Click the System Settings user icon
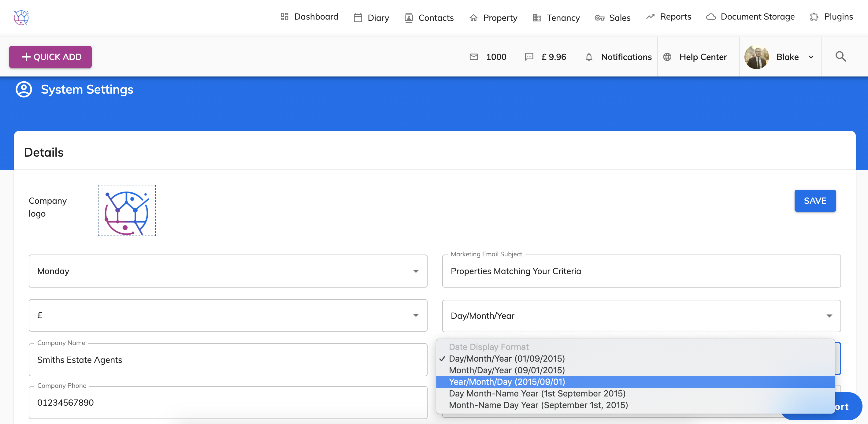The height and width of the screenshot is (424, 868). (x=24, y=89)
